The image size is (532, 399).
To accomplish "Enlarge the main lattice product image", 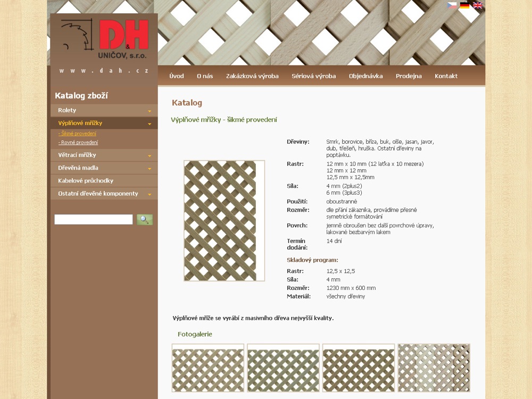I will (224, 221).
